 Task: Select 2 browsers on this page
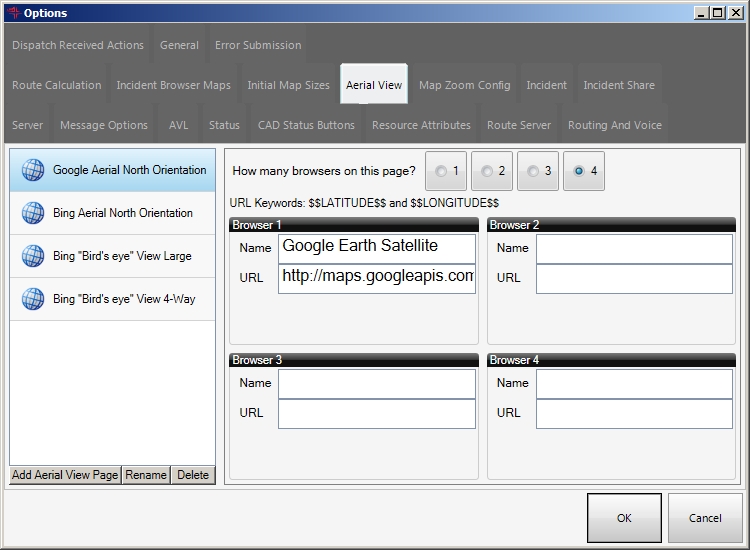tap(492, 171)
